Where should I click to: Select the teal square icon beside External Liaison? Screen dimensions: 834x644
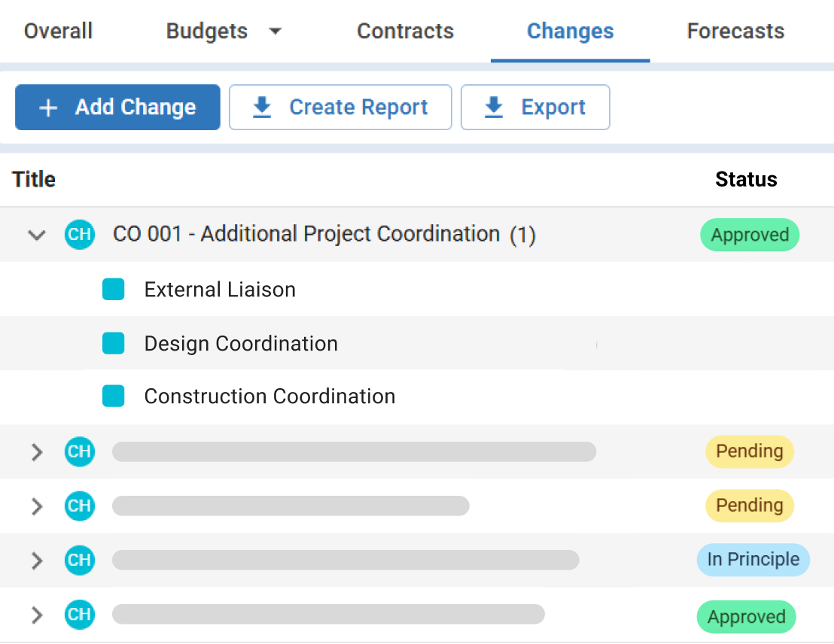coord(113,289)
